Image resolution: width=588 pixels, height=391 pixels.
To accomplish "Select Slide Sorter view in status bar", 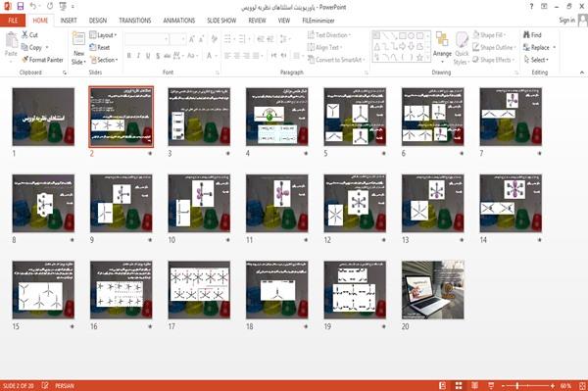I will pos(459,386).
